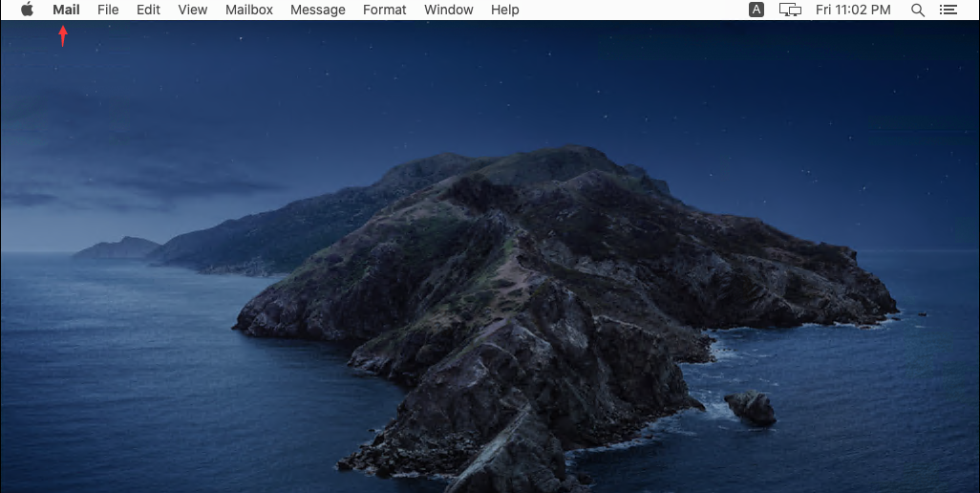
Task: Click the display mirroring status icon
Action: [790, 10]
